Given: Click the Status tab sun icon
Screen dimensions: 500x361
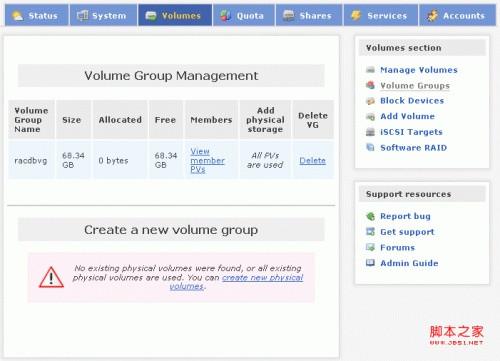Looking at the screenshot, I should point(17,15).
